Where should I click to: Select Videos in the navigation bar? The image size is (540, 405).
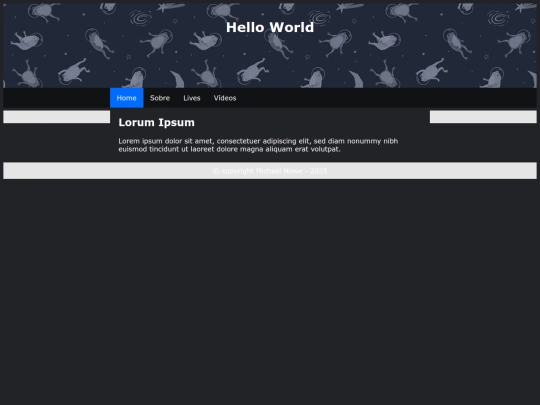pyautogui.click(x=225, y=98)
